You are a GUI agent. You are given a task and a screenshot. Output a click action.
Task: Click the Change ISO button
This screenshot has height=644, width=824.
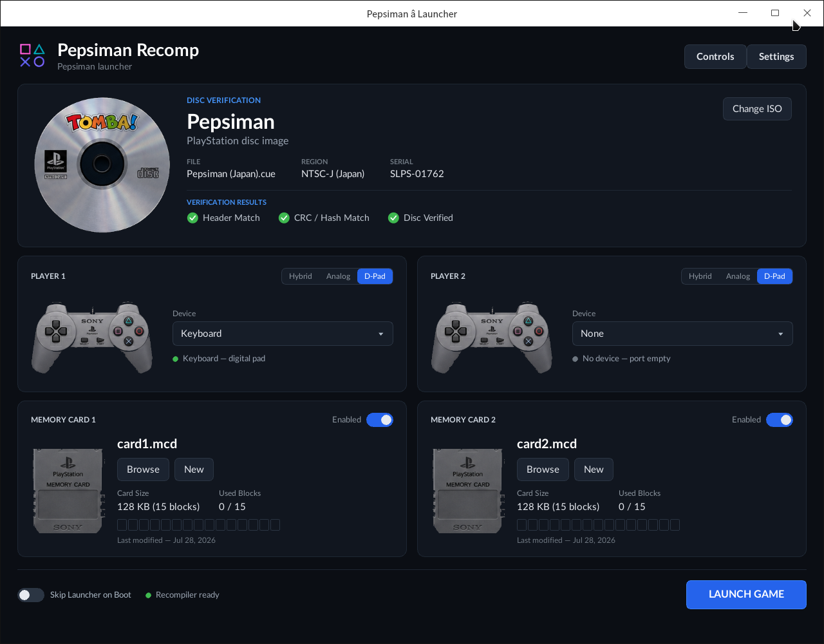tap(757, 109)
